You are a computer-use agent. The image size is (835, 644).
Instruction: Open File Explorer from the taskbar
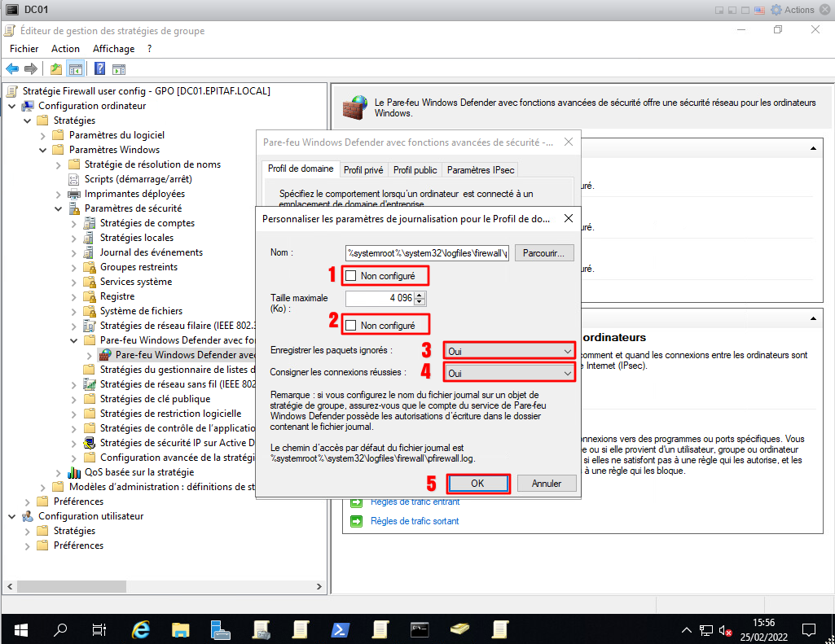tap(181, 629)
